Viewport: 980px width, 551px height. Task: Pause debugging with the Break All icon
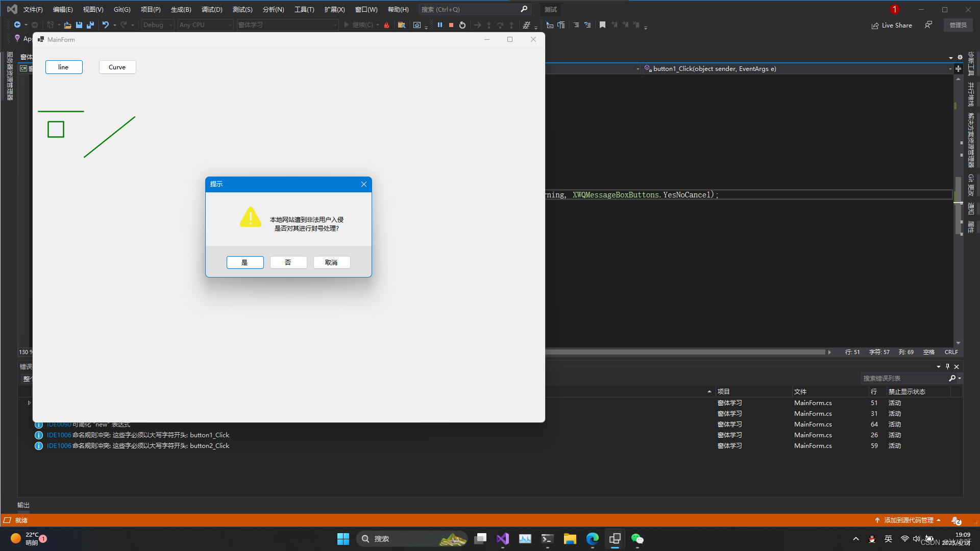[x=440, y=24]
